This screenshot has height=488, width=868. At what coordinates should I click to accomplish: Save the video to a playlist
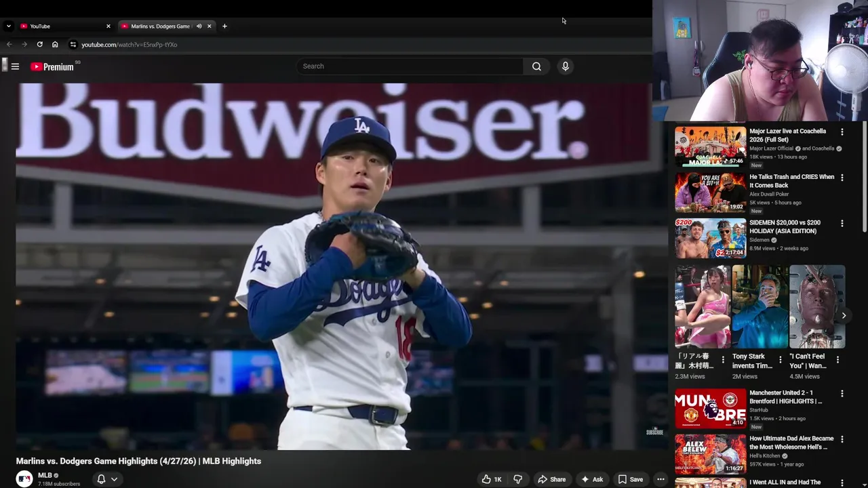[630, 479]
